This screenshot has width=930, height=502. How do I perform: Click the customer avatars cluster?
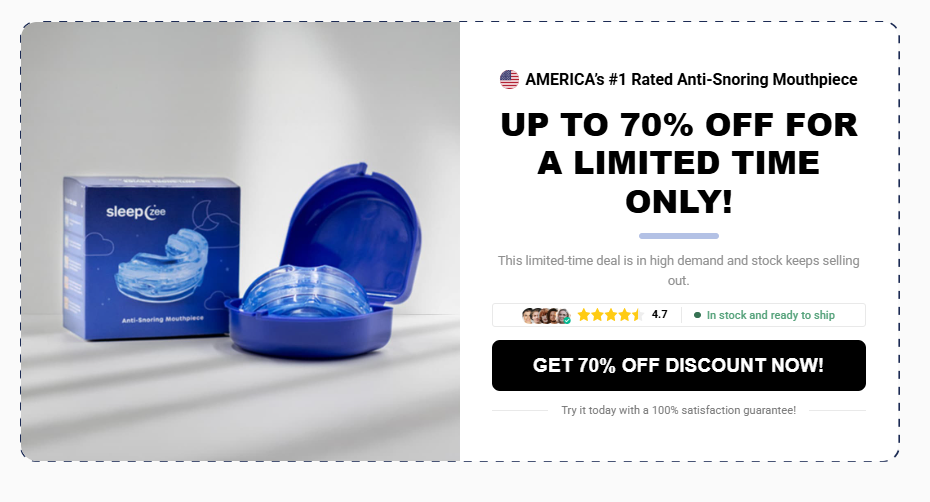coord(546,316)
